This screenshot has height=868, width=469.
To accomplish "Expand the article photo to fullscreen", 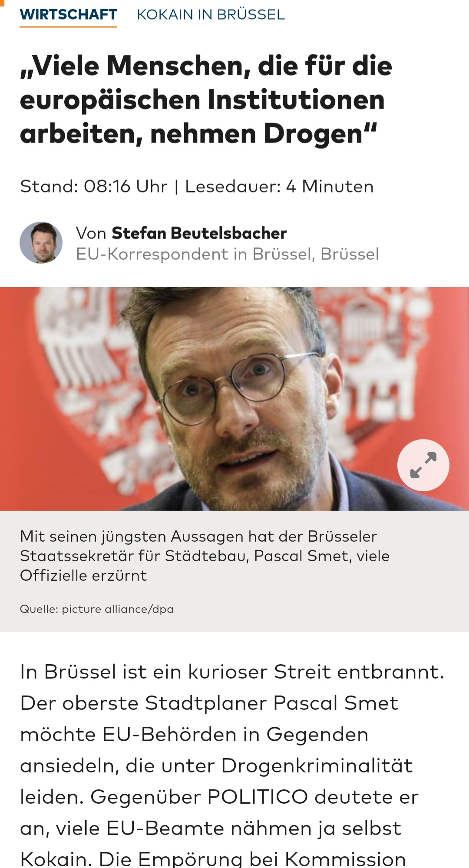I will (x=423, y=465).
